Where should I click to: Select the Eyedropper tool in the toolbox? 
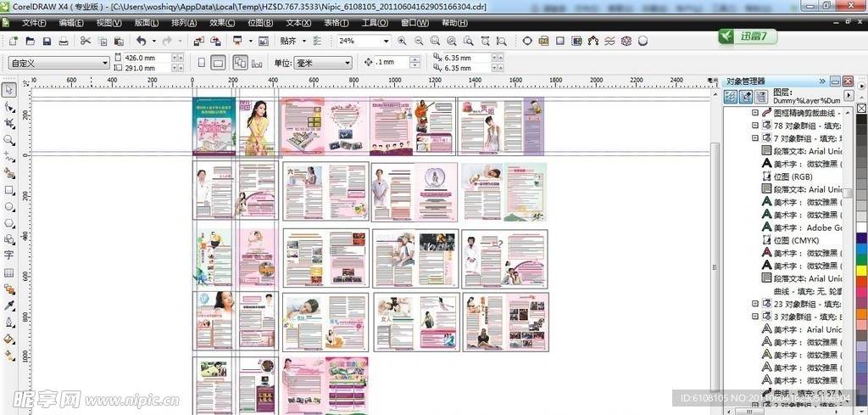[9, 306]
